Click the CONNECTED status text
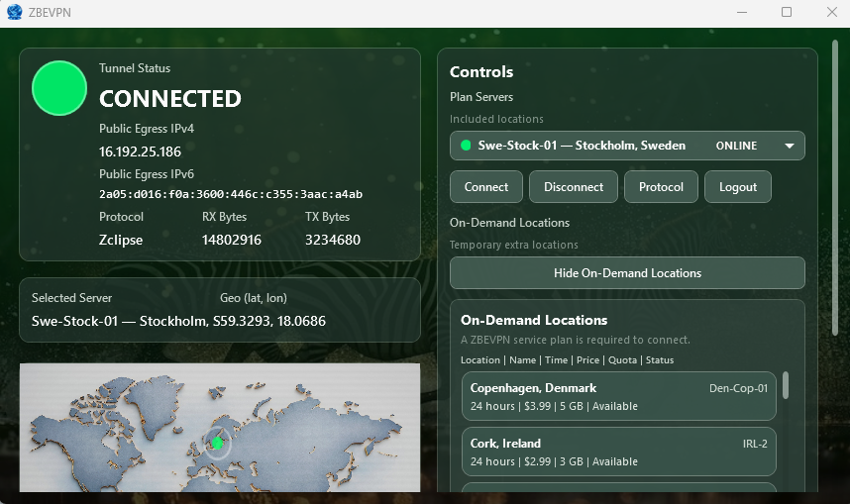Viewport: 850px width, 504px height. coord(170,99)
